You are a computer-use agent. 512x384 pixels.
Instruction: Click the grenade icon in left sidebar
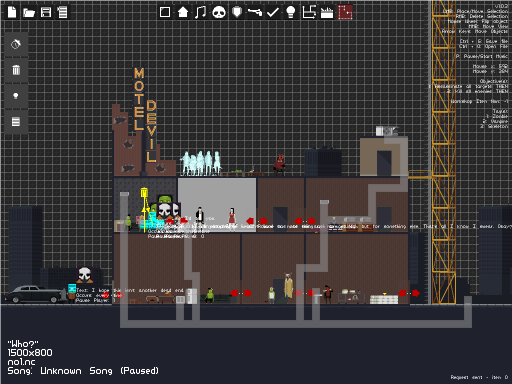pos(16,44)
